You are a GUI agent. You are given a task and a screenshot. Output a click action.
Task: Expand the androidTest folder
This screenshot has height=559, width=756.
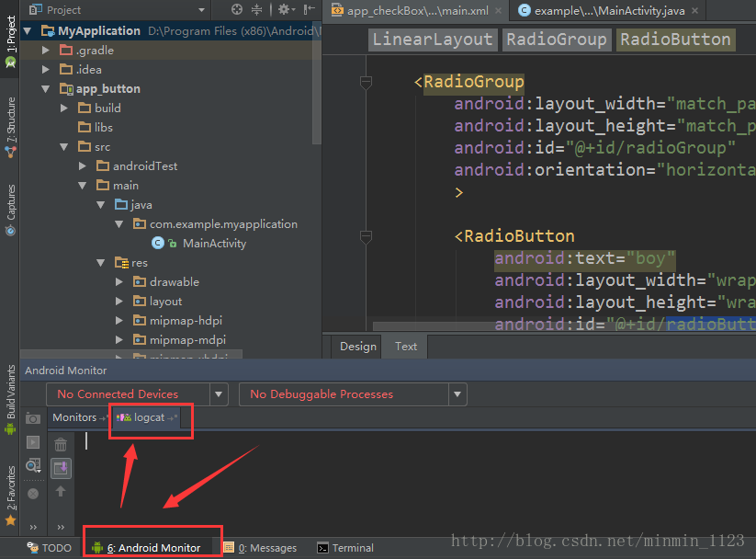[83, 166]
